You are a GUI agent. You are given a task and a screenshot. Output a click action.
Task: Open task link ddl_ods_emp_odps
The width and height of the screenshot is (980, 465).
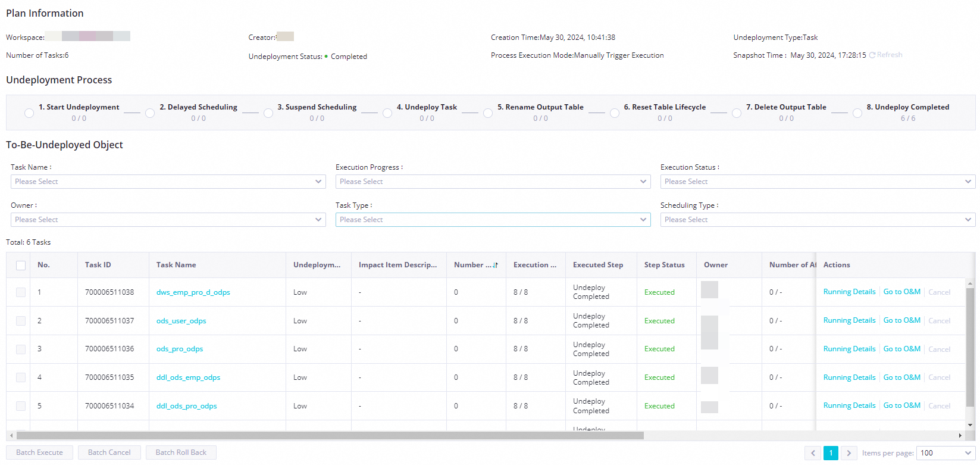click(x=189, y=377)
